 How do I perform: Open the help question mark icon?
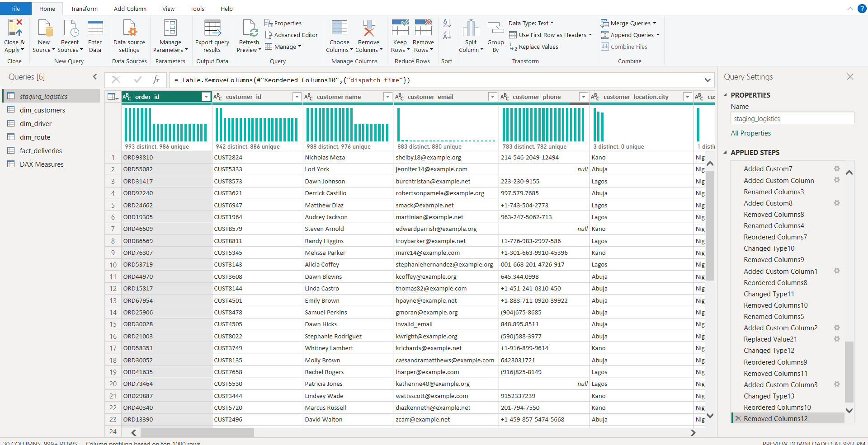[862, 9]
